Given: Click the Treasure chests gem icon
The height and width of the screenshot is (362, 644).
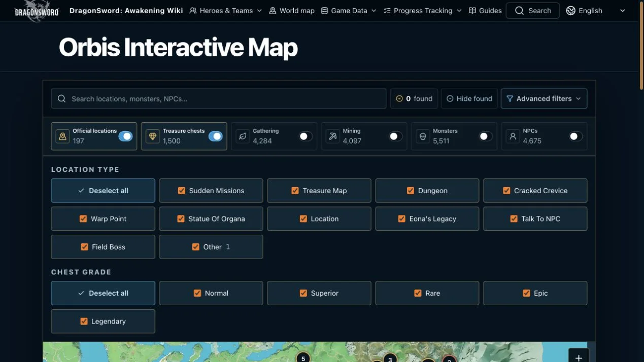Looking at the screenshot, I should click(x=153, y=136).
